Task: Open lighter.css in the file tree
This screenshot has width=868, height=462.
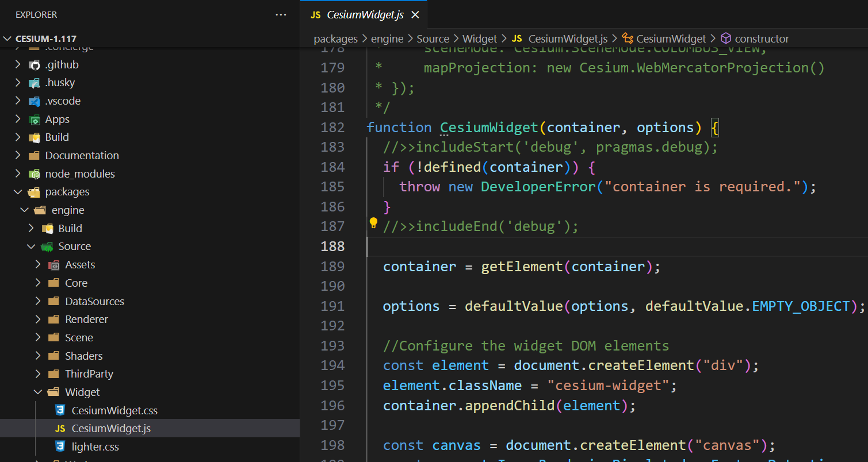Action: (x=95, y=447)
